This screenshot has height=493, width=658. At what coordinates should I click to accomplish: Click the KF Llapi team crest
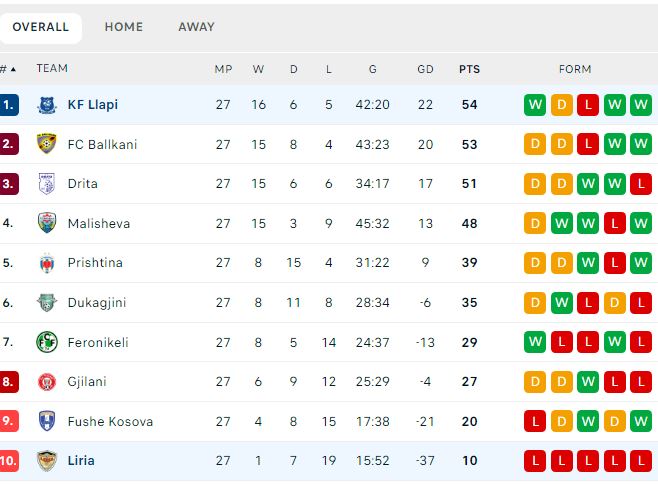[x=47, y=105]
